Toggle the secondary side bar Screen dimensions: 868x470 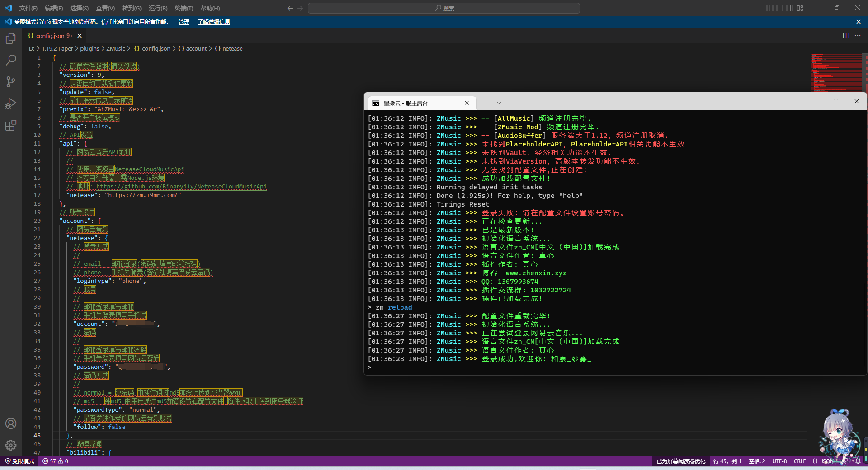tap(790, 8)
